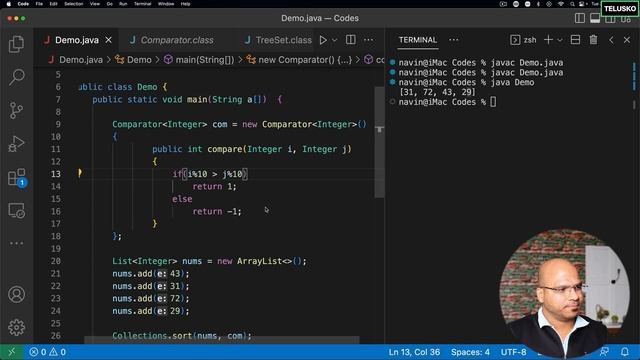
Task: Click breadcrumb main(String[])
Action: coord(199,60)
